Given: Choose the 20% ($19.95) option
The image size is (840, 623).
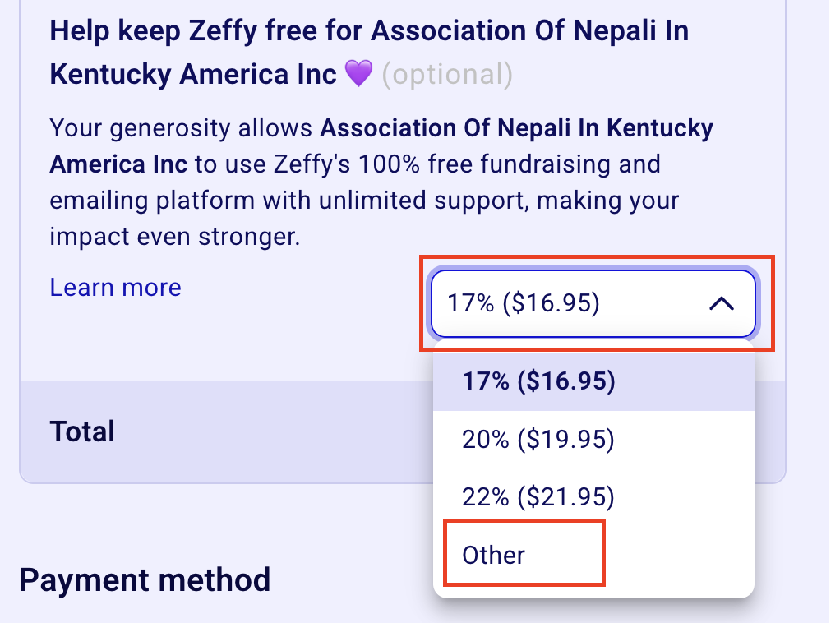Looking at the screenshot, I should pos(593,440).
